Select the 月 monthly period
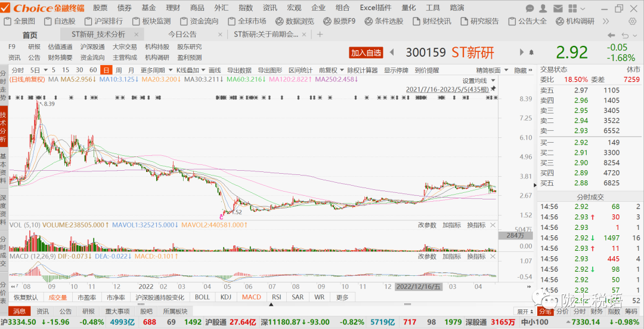Screen dimensions: 644x329 (x=131, y=70)
